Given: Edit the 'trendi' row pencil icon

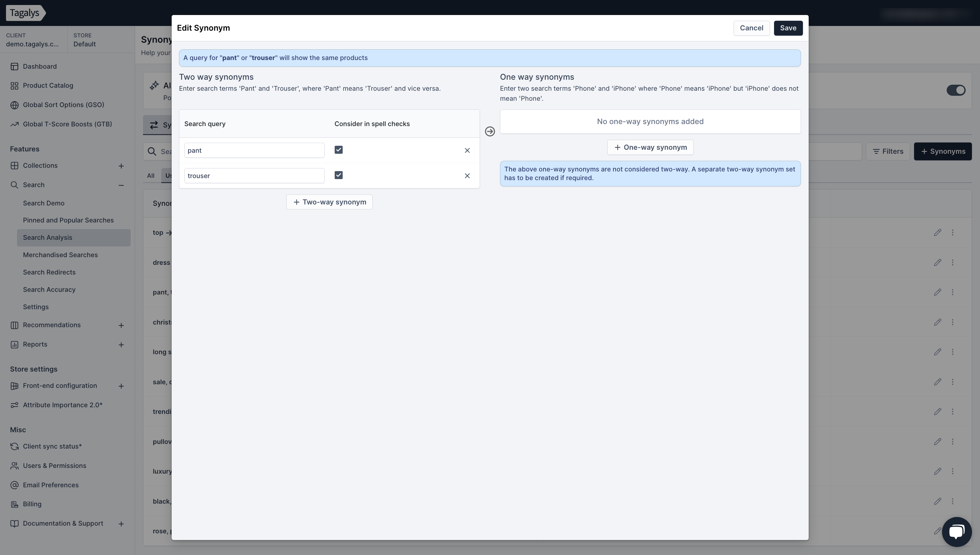Looking at the screenshot, I should coord(937,412).
